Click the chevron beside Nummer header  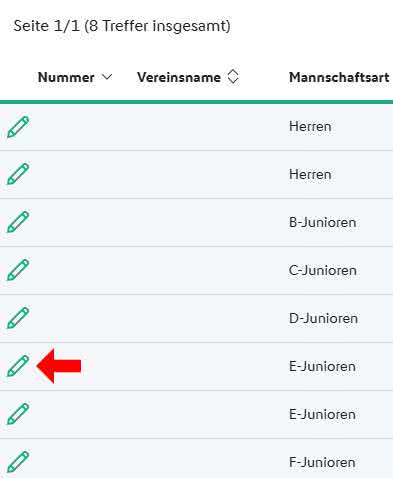[x=107, y=77]
